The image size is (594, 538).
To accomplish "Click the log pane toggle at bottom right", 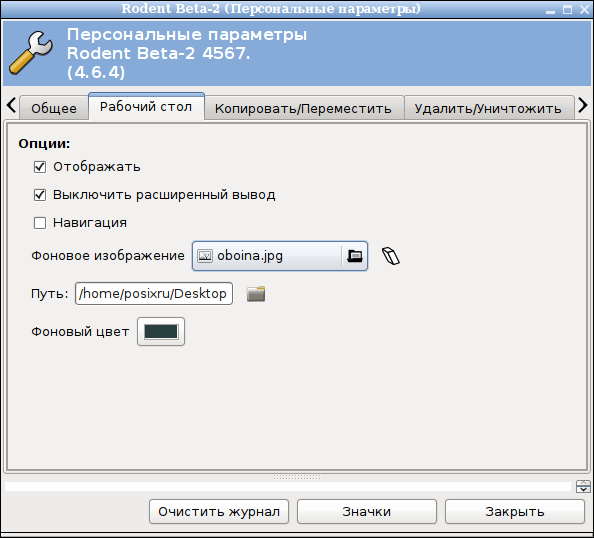I will tap(583, 486).
